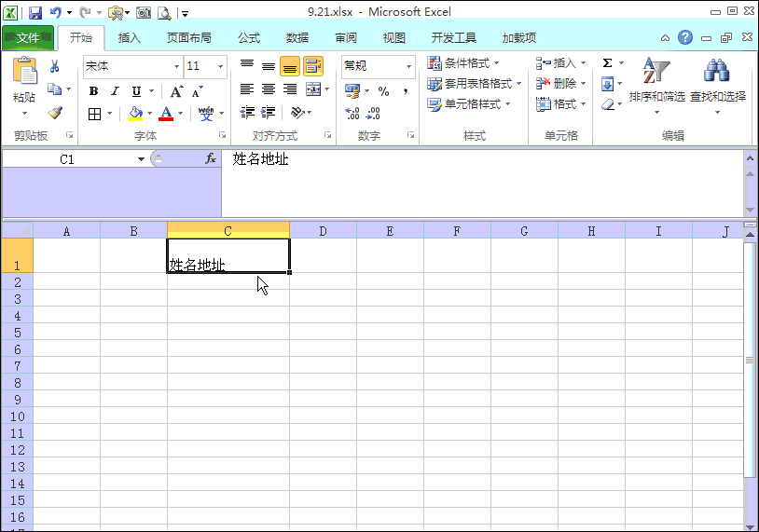Click the Save icon in quick access toolbar

[x=35, y=13]
